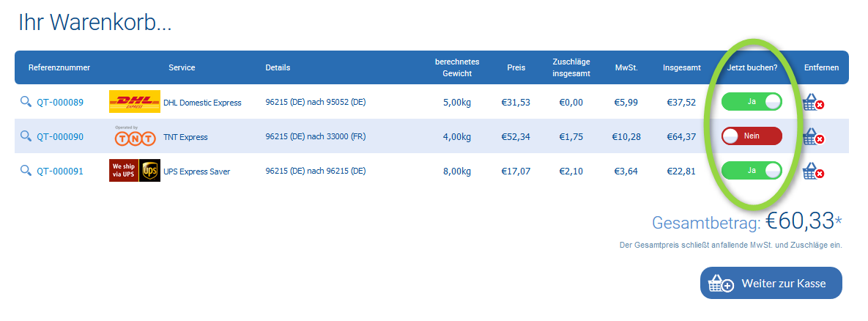Click magnifier icon next to QT-000090
Viewport: 868px width, 321px height.
pyautogui.click(x=26, y=136)
